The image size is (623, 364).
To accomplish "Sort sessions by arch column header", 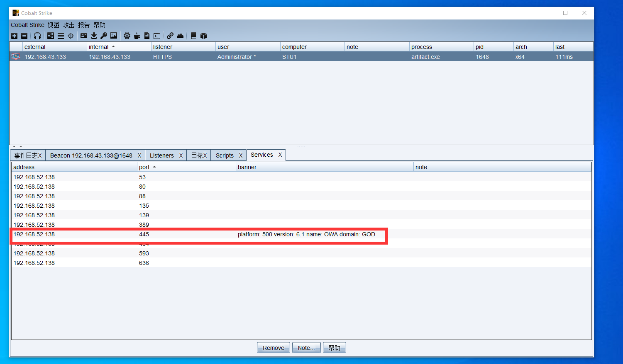I will (x=533, y=47).
